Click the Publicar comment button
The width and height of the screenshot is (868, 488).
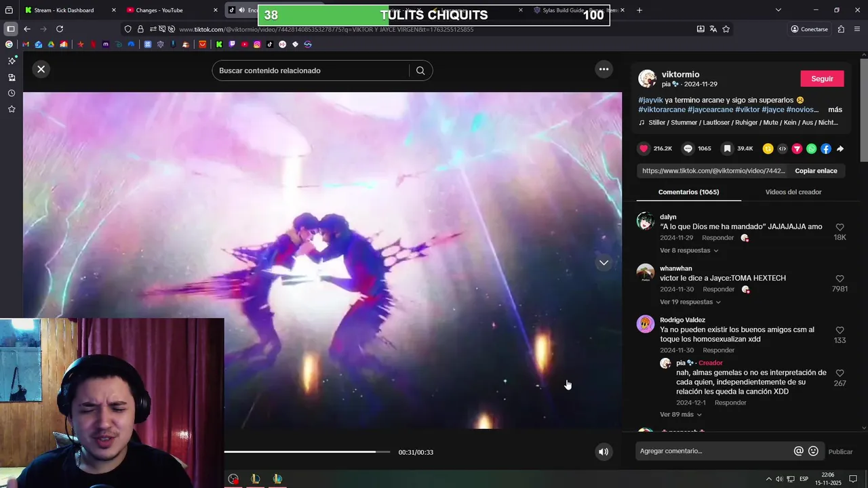tap(840, 451)
